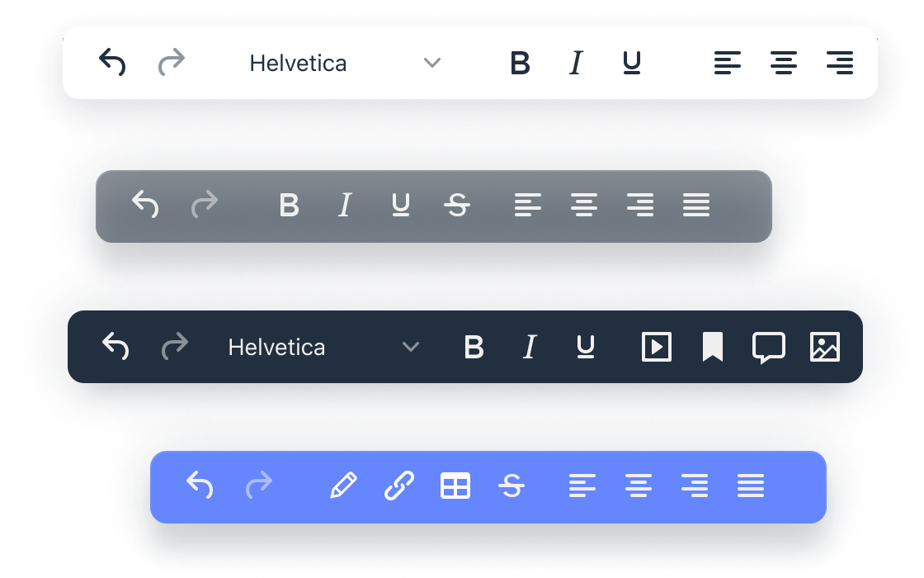Select the Helvetica font name in dark toolbar

coord(276,348)
